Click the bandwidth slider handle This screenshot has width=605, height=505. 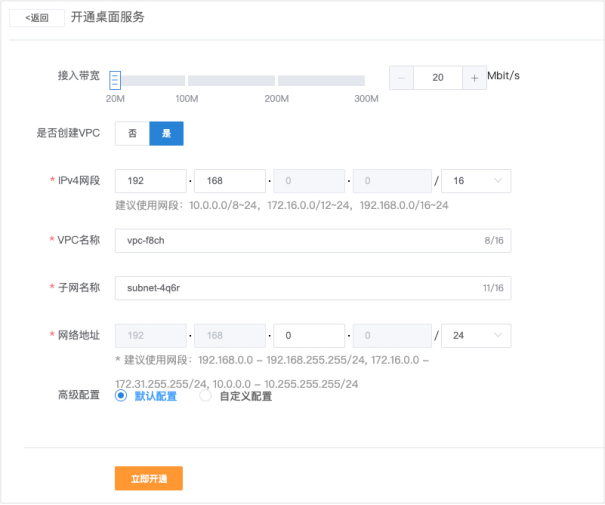tap(115, 80)
